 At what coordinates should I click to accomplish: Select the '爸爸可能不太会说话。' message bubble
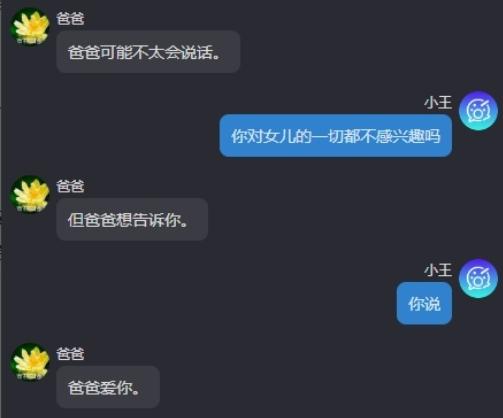pyautogui.click(x=148, y=52)
